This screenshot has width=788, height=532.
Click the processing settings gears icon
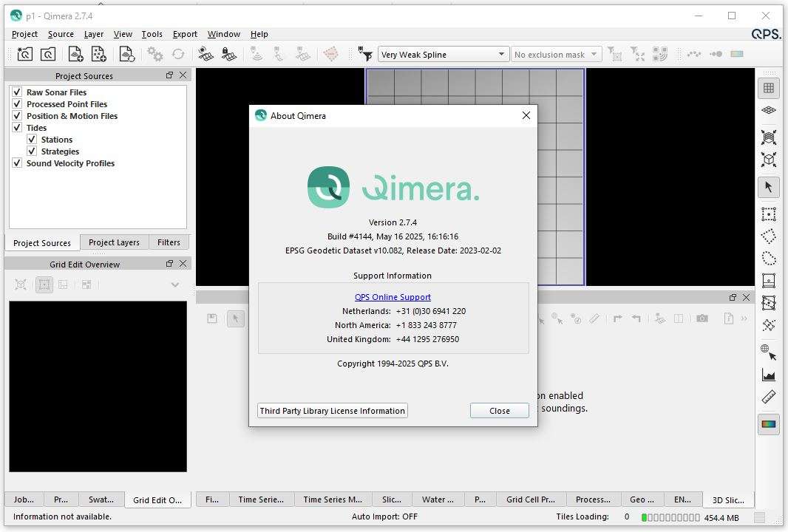154,54
